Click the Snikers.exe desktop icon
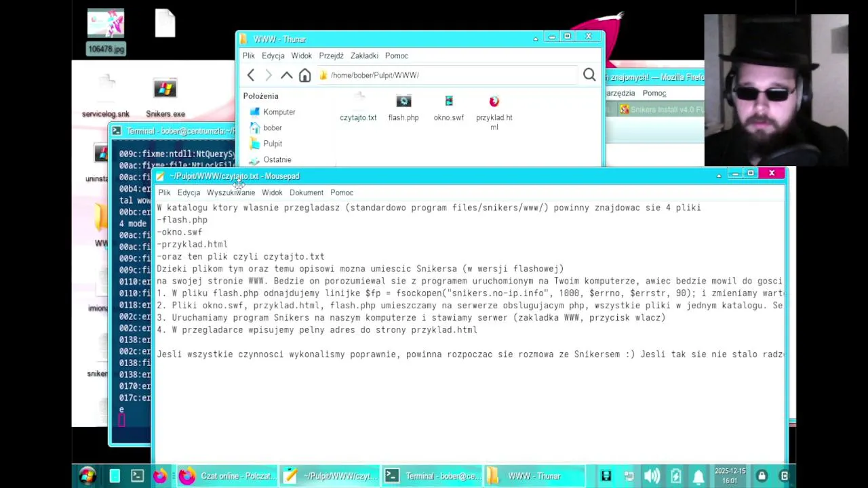This screenshot has height=488, width=868. pos(165,98)
